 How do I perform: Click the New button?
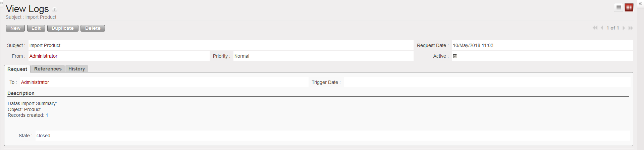tap(15, 28)
